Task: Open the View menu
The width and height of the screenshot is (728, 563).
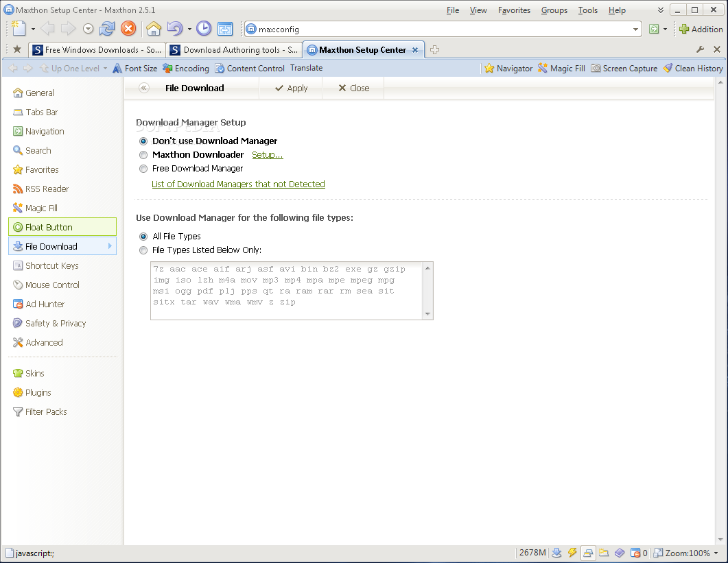Action: [478, 10]
